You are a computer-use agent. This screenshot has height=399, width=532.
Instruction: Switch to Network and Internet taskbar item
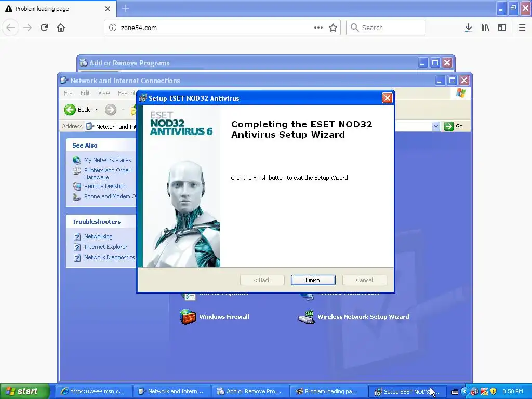pos(171,391)
